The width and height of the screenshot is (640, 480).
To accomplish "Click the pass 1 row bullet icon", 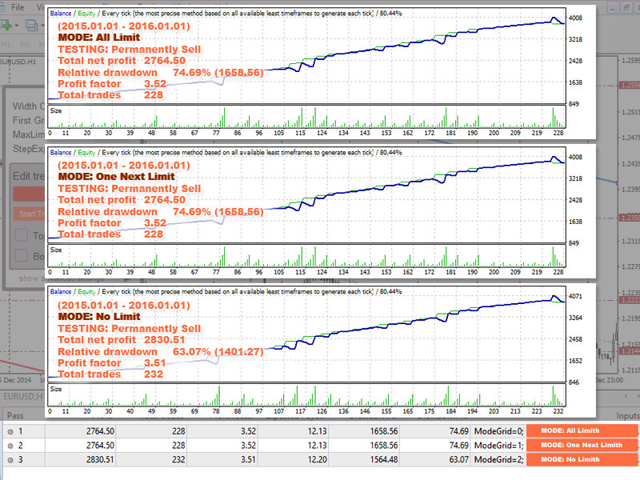I will tap(10, 431).
